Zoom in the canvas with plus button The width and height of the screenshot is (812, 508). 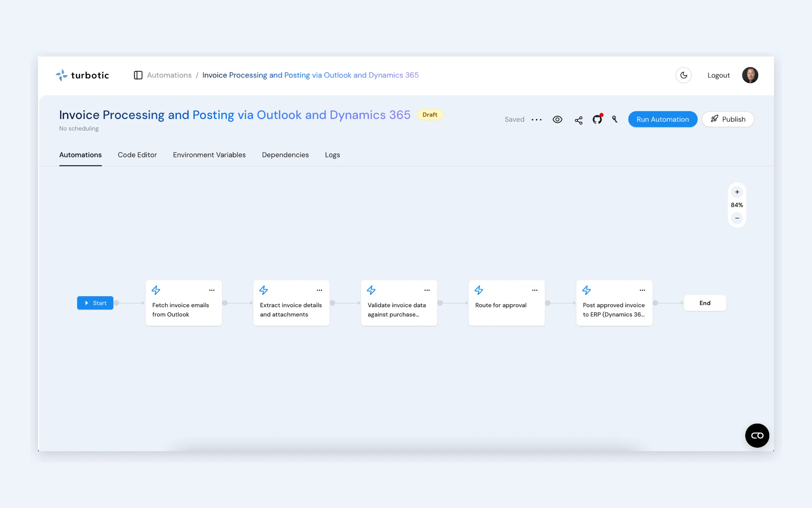pos(737,192)
